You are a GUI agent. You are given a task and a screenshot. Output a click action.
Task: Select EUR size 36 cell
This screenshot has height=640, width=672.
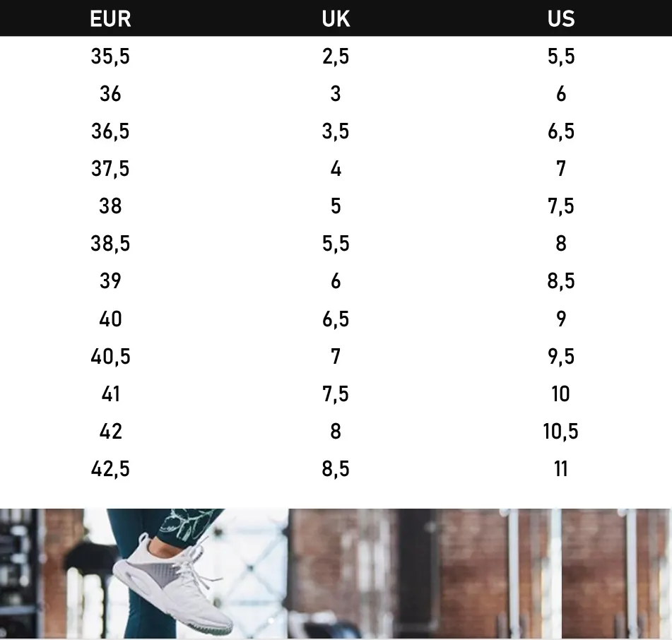(x=110, y=94)
